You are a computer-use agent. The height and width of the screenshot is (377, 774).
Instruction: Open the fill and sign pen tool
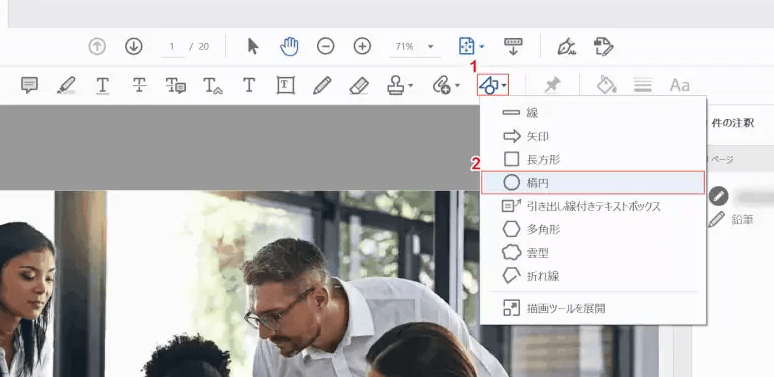pyautogui.click(x=567, y=46)
